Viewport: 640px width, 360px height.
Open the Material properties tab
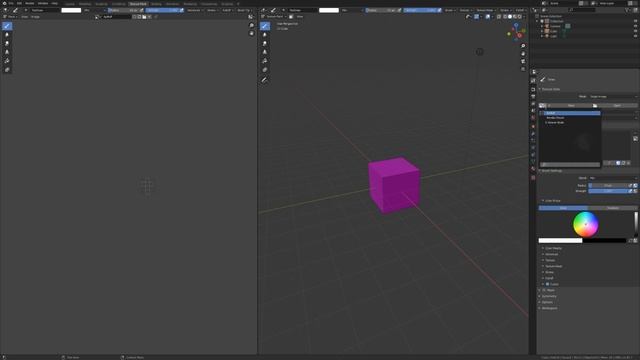coord(533,169)
